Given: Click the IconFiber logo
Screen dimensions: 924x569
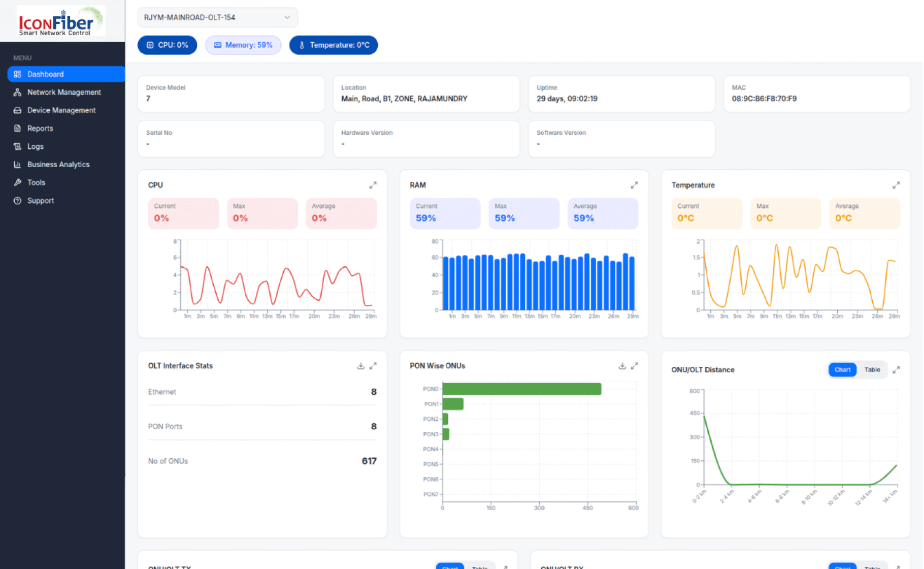Looking at the screenshot, I should pos(61,21).
